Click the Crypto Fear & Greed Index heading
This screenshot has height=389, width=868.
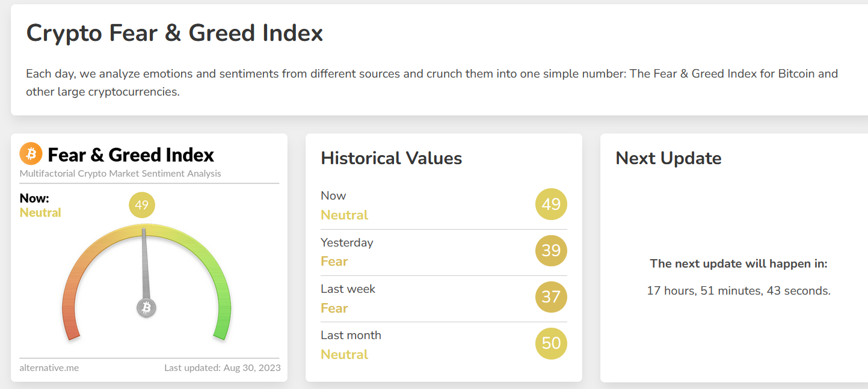click(x=174, y=33)
